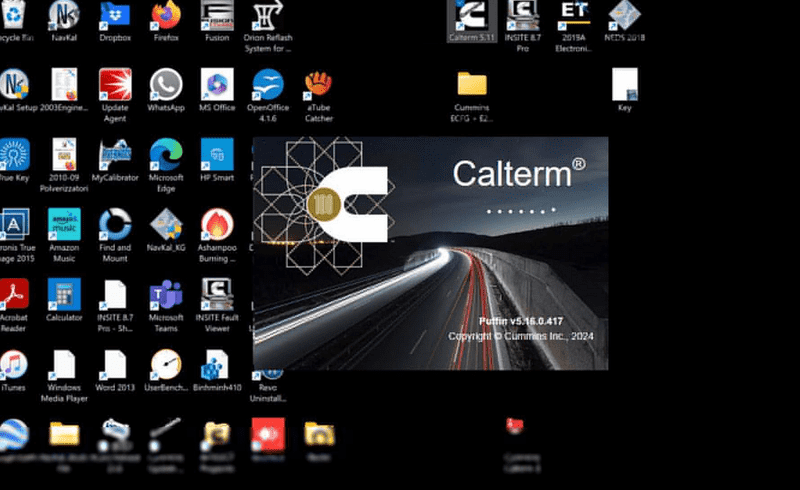Open the Revo Uninstaller shortcut
This screenshot has height=490, width=800.
pyautogui.click(x=268, y=386)
